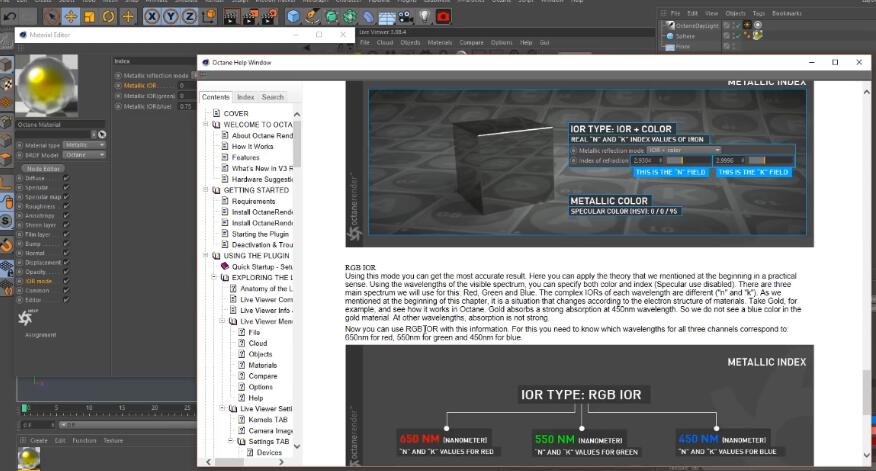Toggle the Z axis lock
The width and height of the screenshot is (876, 471).
pyautogui.click(x=189, y=17)
